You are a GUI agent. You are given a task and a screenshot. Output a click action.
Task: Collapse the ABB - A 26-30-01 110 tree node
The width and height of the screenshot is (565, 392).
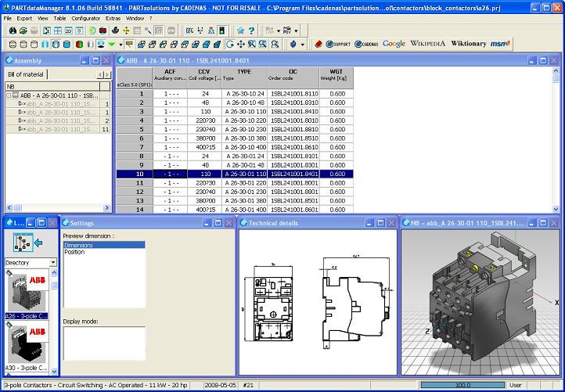9,95
